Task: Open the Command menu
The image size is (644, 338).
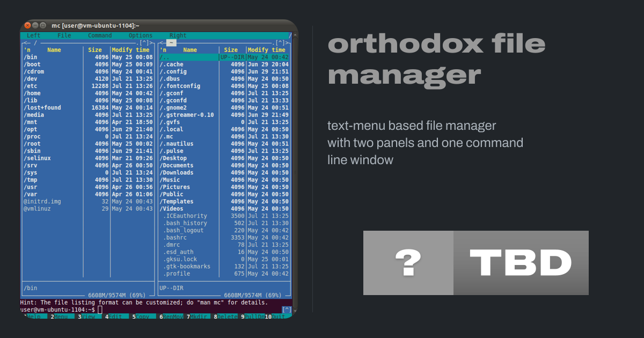Action: click(x=100, y=35)
